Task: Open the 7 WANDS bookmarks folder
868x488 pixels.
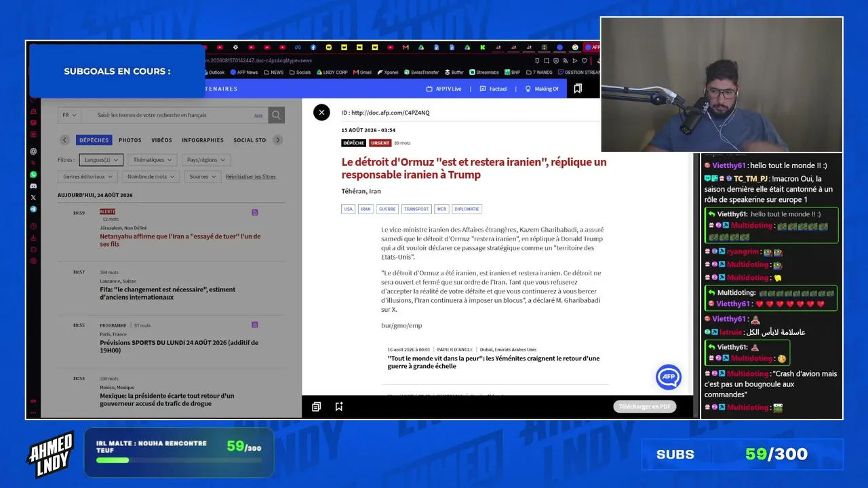Action: 539,73
